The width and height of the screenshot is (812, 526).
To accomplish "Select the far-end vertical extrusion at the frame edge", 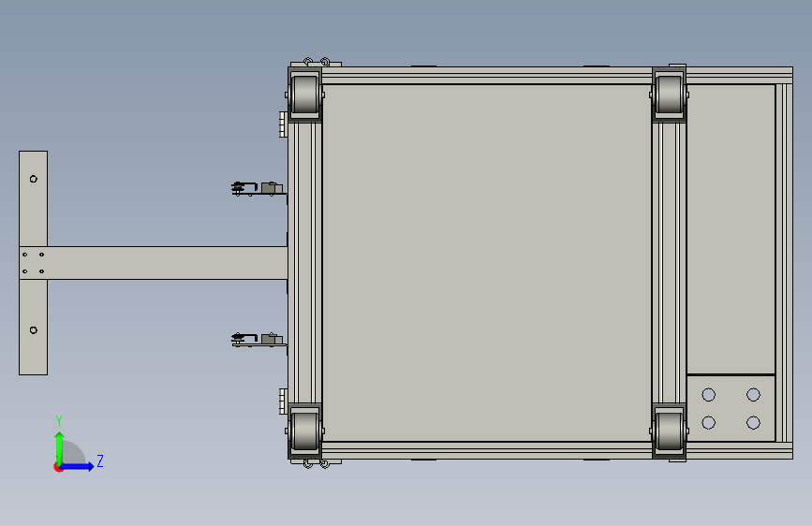I will pyautogui.click(x=784, y=263).
